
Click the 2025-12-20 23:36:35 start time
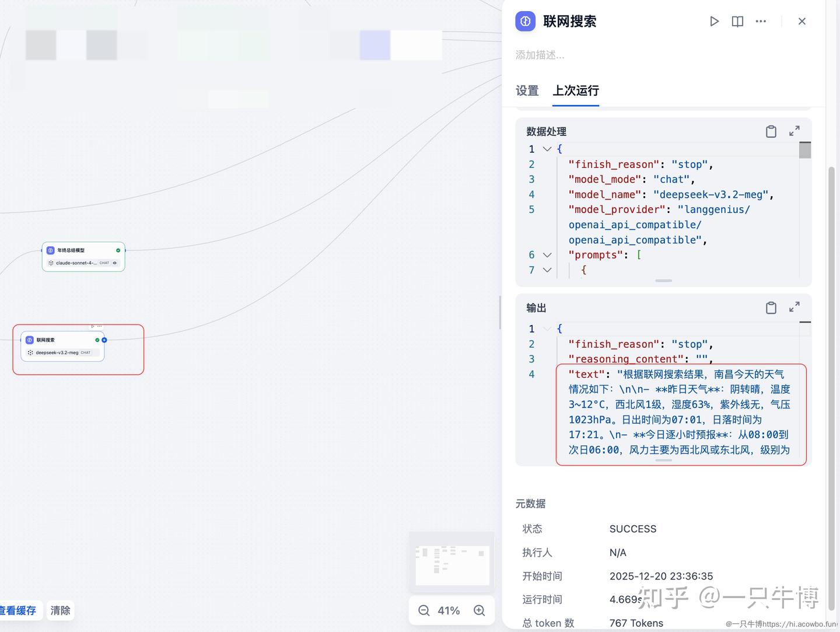pyautogui.click(x=661, y=576)
